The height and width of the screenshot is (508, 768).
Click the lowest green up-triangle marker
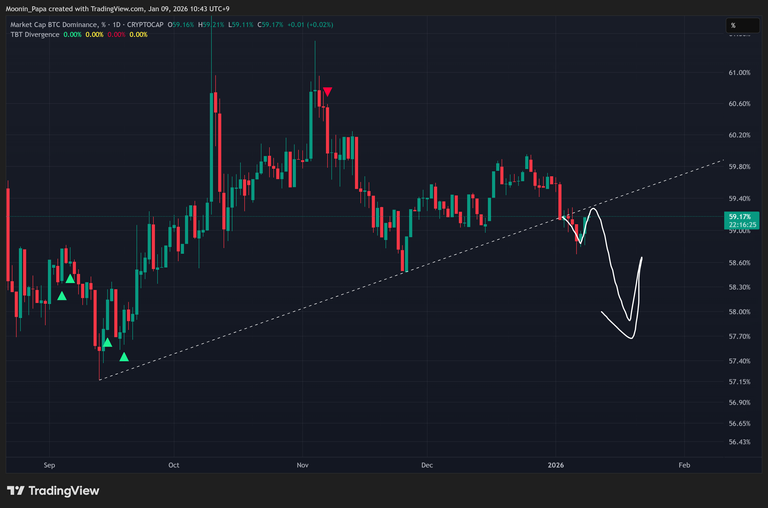pyautogui.click(x=124, y=357)
